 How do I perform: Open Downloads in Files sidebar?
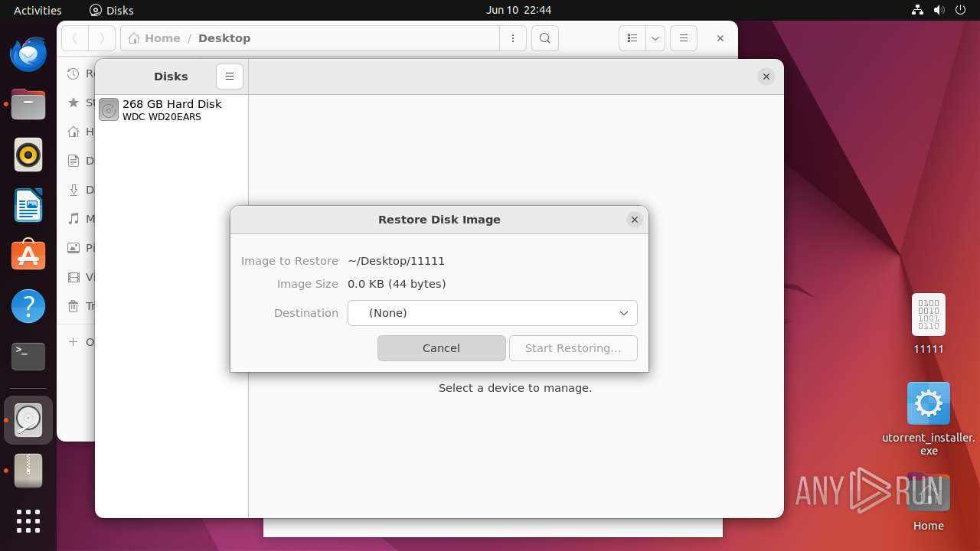pyautogui.click(x=80, y=190)
